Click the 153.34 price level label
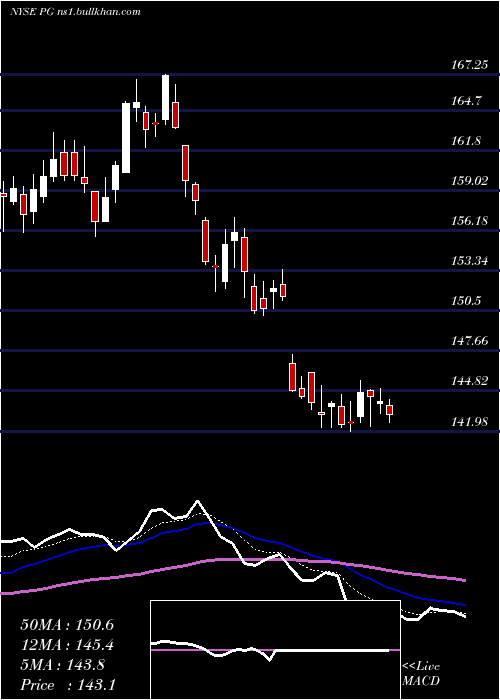Screen dimensions: 500x700 pyautogui.click(x=469, y=261)
